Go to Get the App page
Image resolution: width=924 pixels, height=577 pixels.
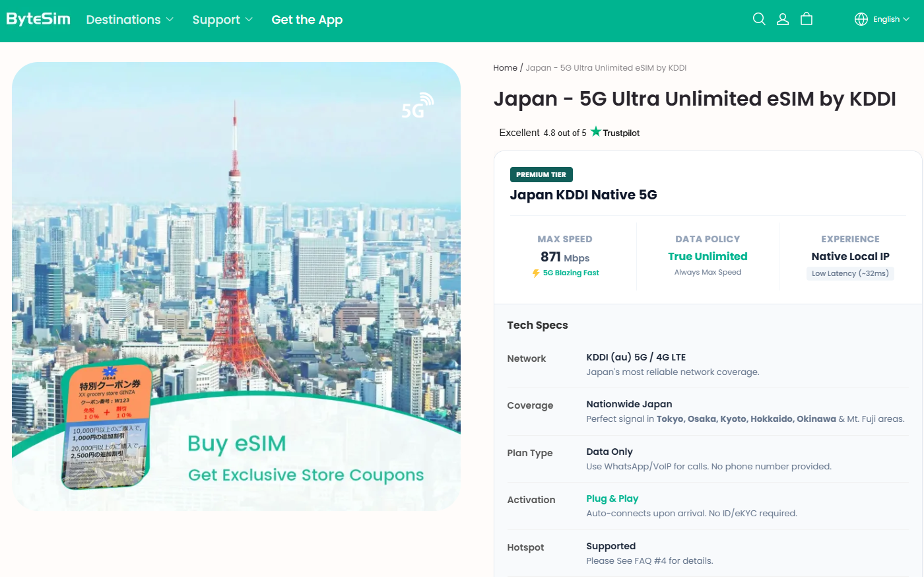point(307,20)
